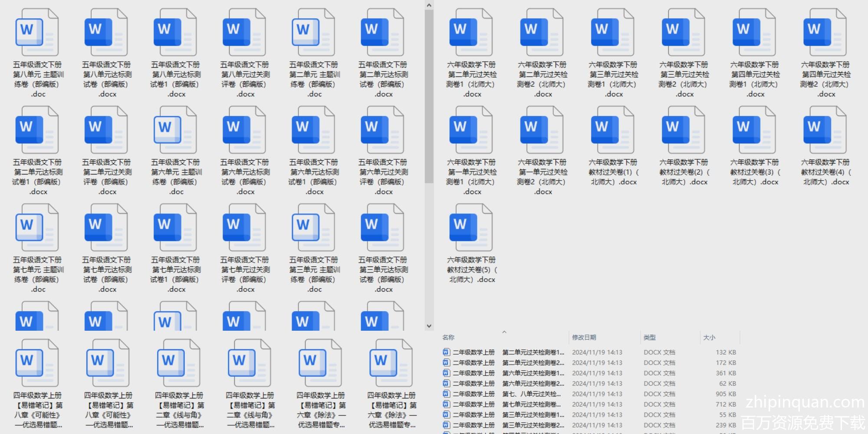The width and height of the screenshot is (868, 434).
Task: Click the 大小 column header
Action: pyautogui.click(x=709, y=338)
